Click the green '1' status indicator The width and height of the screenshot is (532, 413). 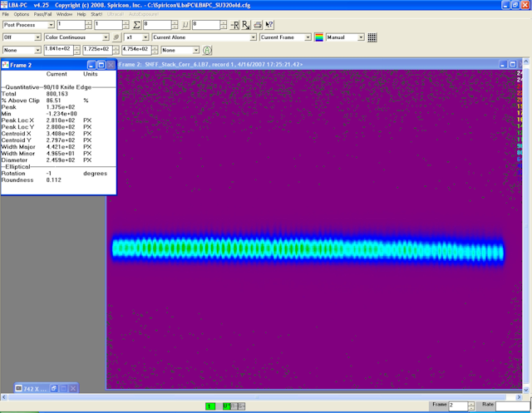point(210,406)
